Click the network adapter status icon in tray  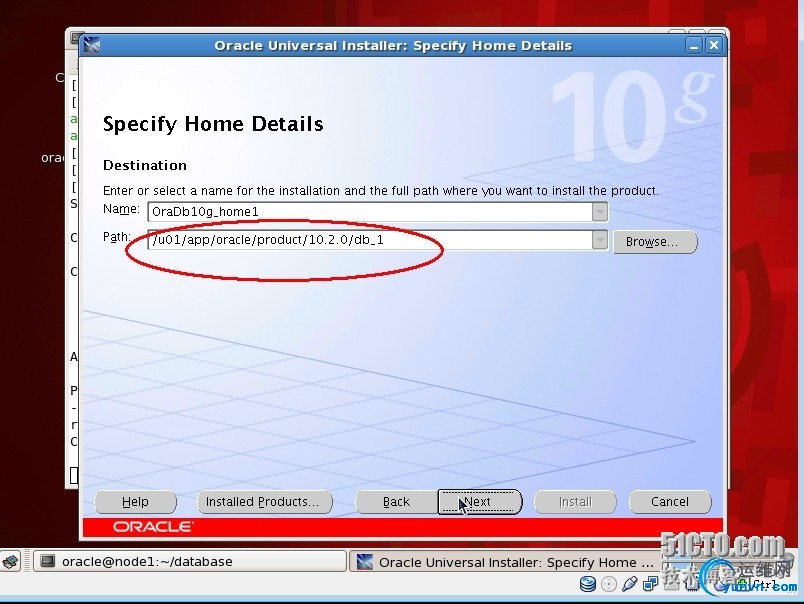(x=650, y=584)
